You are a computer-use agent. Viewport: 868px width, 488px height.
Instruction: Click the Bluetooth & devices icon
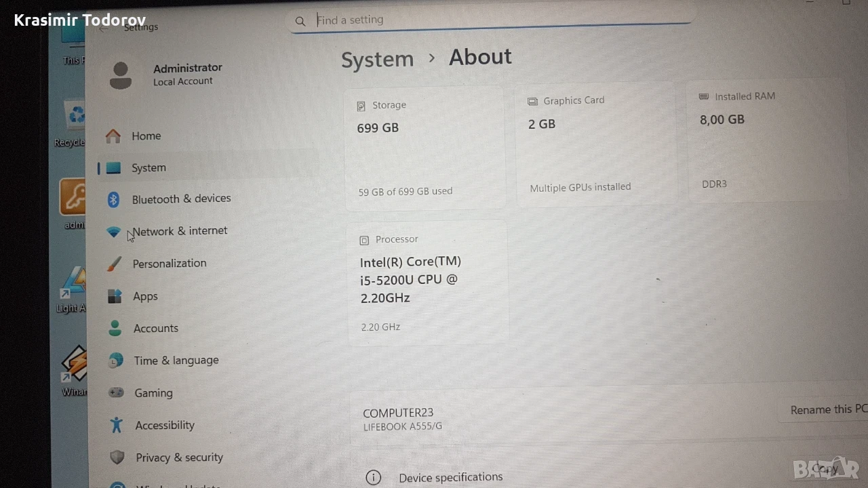114,199
